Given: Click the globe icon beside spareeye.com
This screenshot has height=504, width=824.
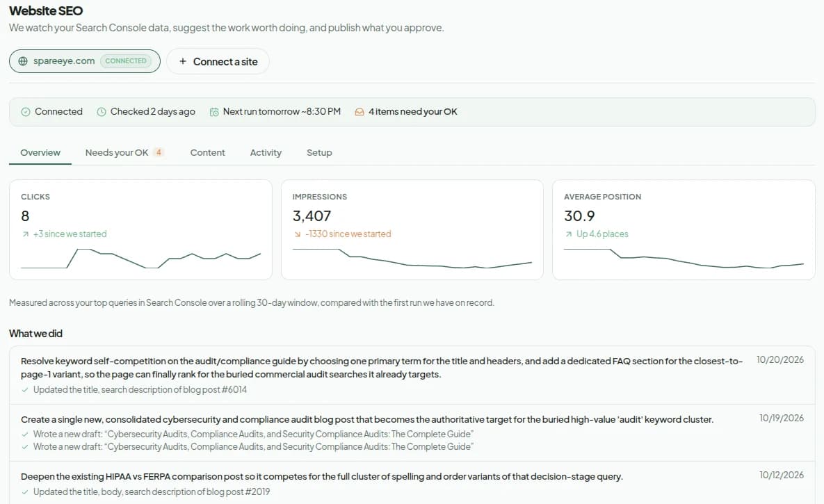Looking at the screenshot, I should point(23,61).
